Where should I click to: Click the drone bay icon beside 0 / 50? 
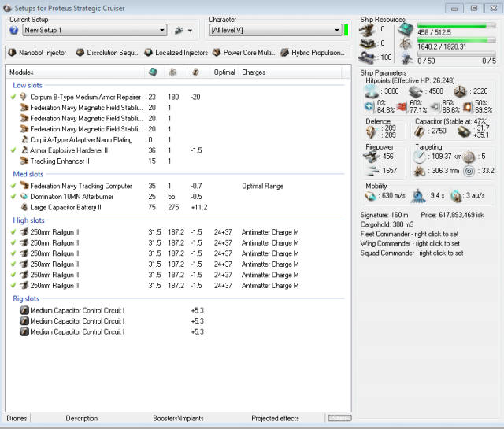[406, 58]
